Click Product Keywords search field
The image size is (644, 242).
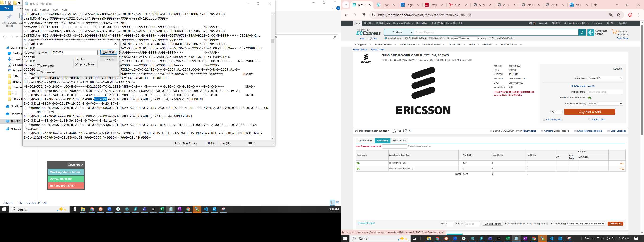click(x=496, y=32)
